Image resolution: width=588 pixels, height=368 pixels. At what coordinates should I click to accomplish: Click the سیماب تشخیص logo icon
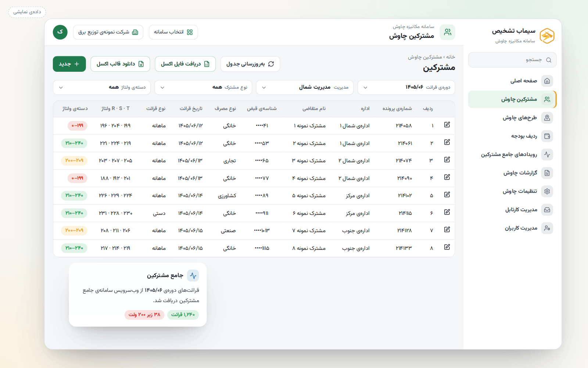pyautogui.click(x=547, y=36)
